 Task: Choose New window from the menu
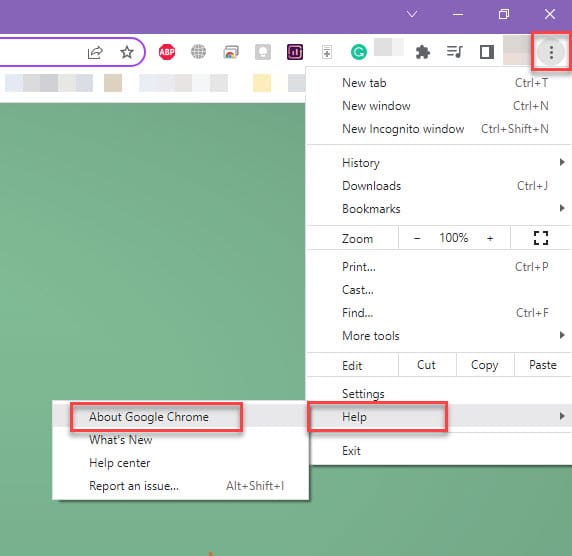tap(438, 106)
